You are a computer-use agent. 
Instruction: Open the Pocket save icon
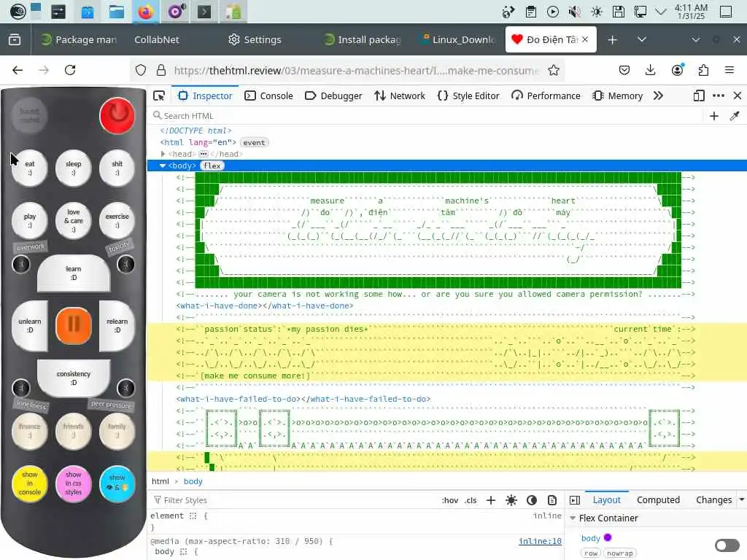(x=624, y=71)
